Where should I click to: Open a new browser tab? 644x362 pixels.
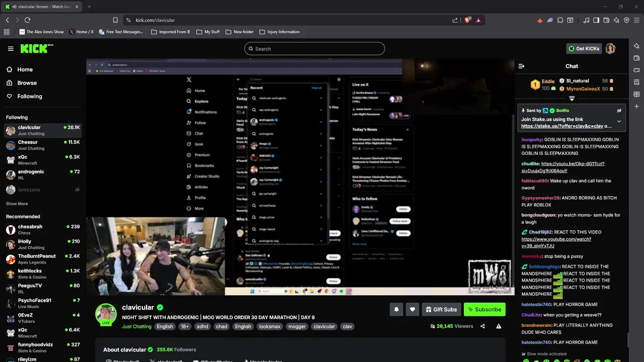pyautogui.click(x=89, y=7)
